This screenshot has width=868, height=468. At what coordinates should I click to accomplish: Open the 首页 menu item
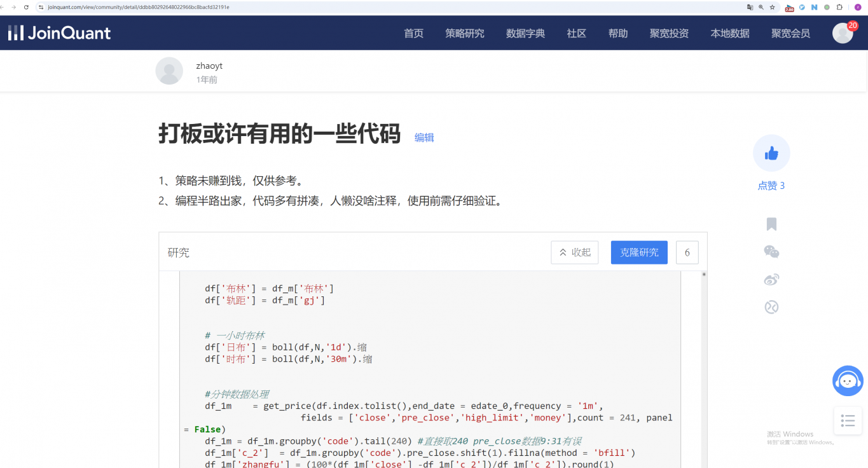(x=413, y=34)
